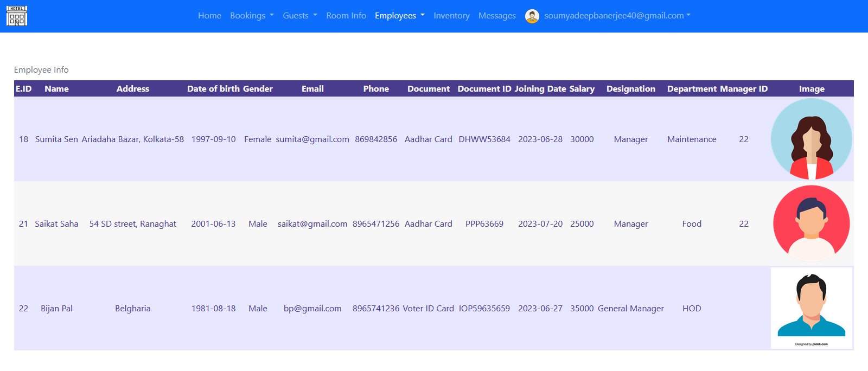This screenshot has height=371, width=868.
Task: Click the E.ID column header
Action: 23,89
